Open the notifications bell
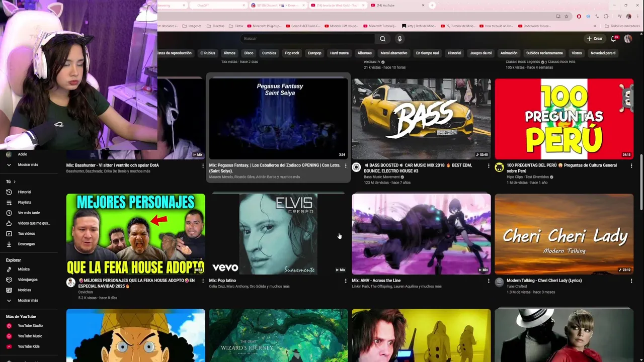This screenshot has width=644, height=362. tap(614, 39)
